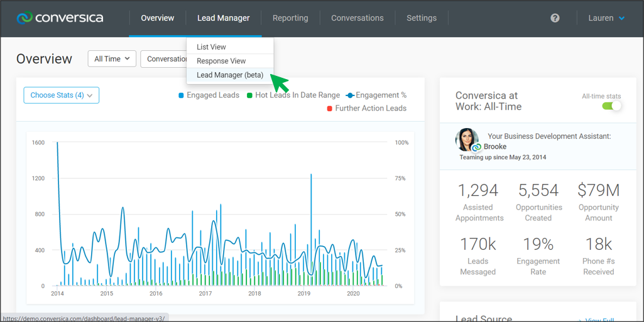Image resolution: width=644 pixels, height=322 pixels.
Task: Click the 2019 x-axis label
Action: pos(304,293)
